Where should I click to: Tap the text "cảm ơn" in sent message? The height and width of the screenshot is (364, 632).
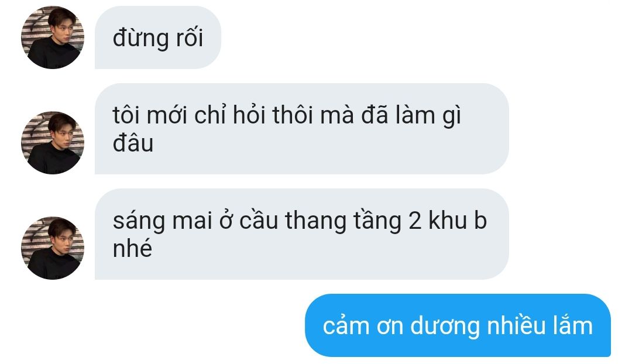[363, 326]
